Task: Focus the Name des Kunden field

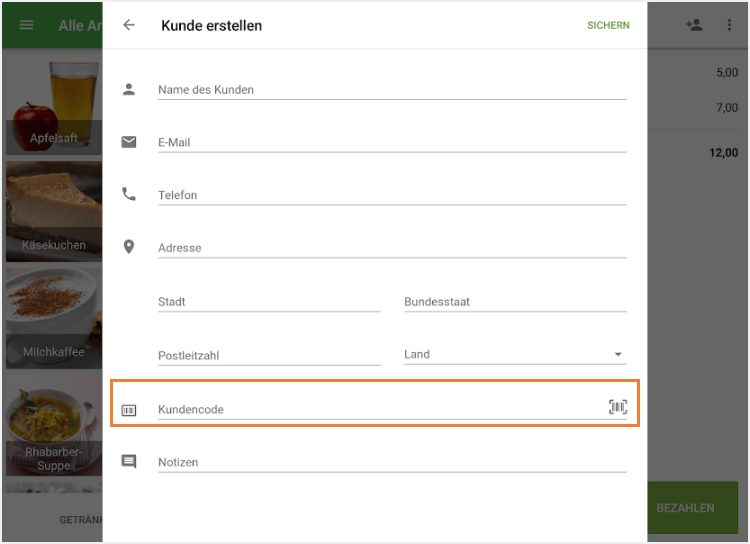Action: [x=391, y=89]
